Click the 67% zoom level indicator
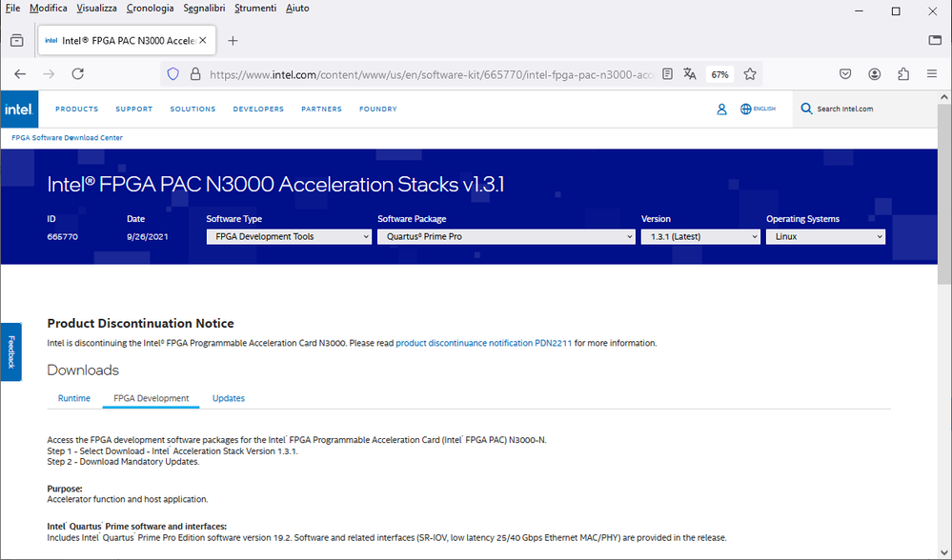952x560 pixels. [720, 74]
